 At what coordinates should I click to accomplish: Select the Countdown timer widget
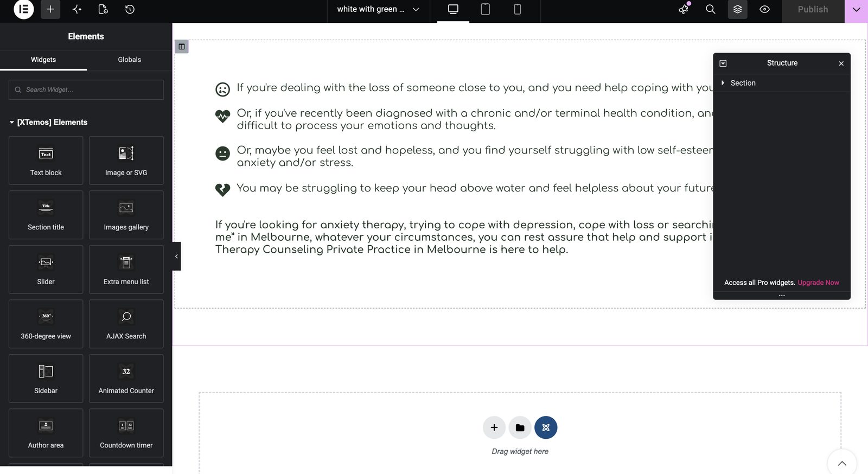coord(126,433)
